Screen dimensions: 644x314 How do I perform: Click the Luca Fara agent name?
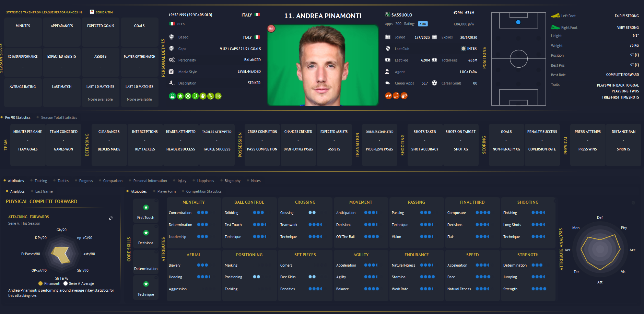[468, 72]
